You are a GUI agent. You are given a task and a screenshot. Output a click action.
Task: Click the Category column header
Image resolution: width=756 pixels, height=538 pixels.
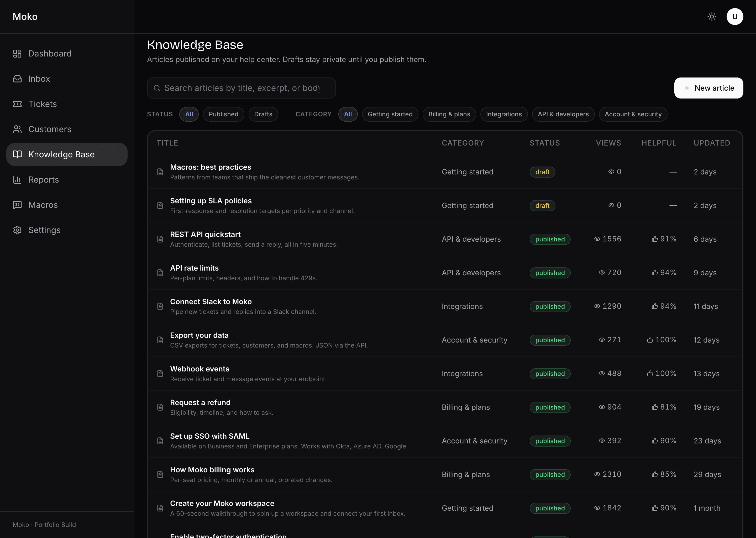[463, 143]
